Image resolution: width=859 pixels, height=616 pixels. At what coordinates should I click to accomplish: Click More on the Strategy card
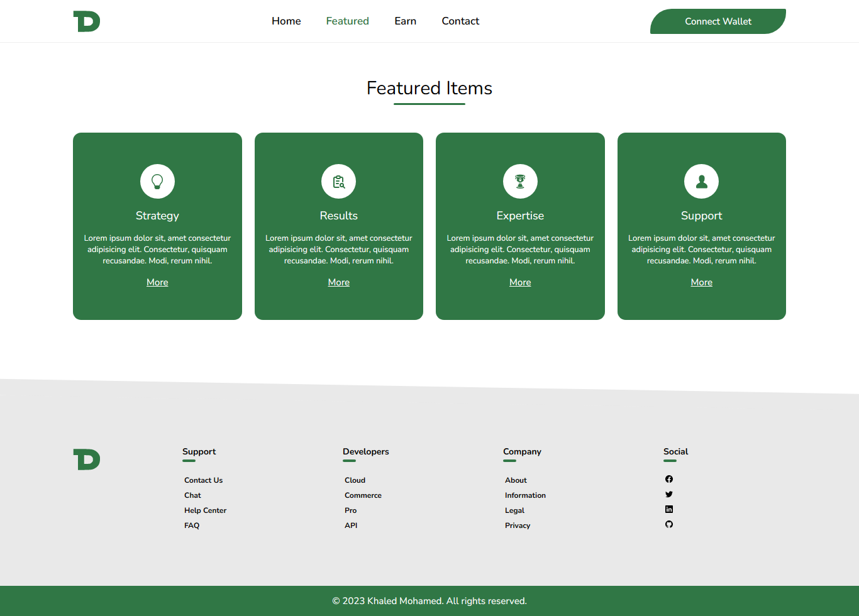pos(157,282)
